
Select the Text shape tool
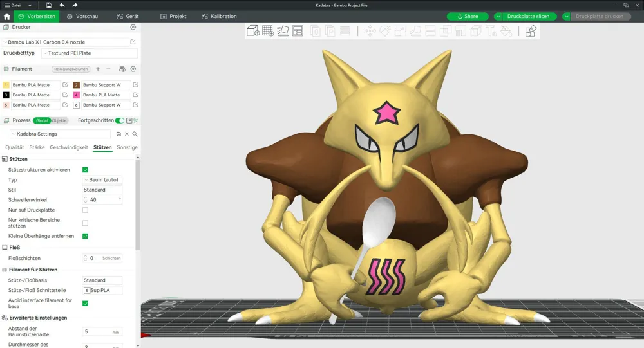(x=491, y=31)
